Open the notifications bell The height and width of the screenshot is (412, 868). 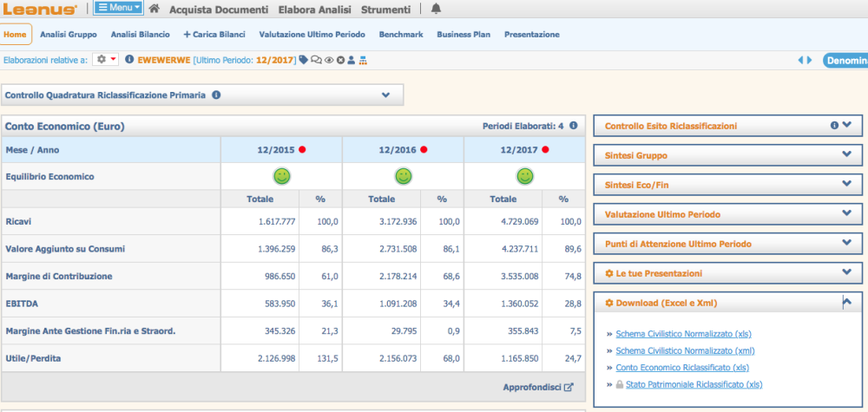tap(436, 9)
